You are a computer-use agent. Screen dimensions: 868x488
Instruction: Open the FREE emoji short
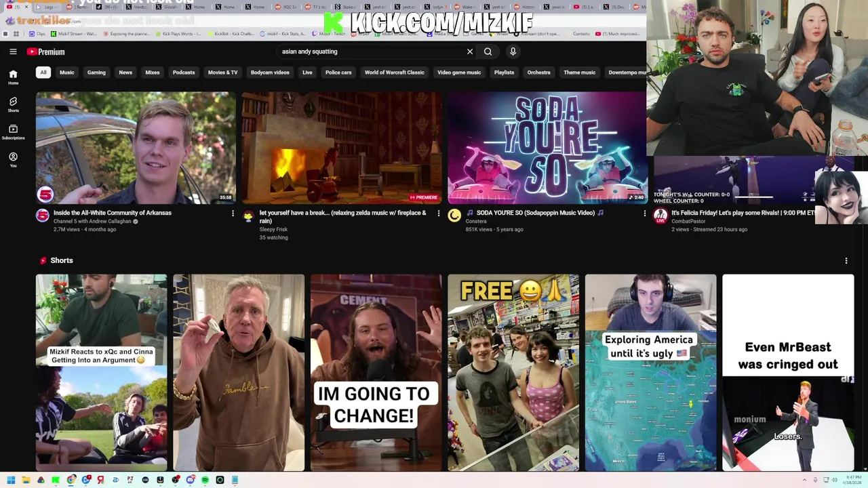513,372
